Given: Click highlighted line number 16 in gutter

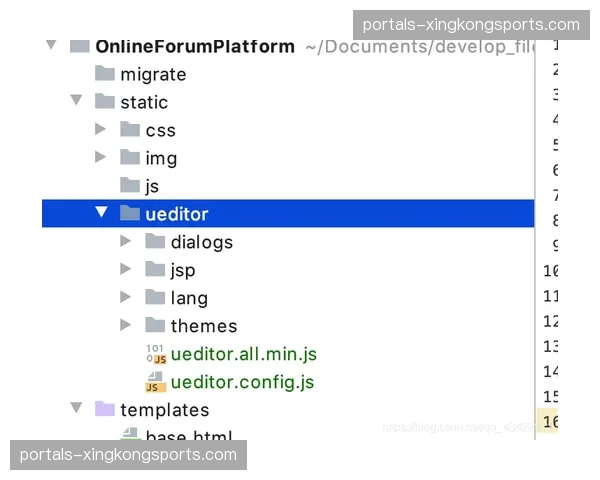Looking at the screenshot, I should tap(550, 422).
